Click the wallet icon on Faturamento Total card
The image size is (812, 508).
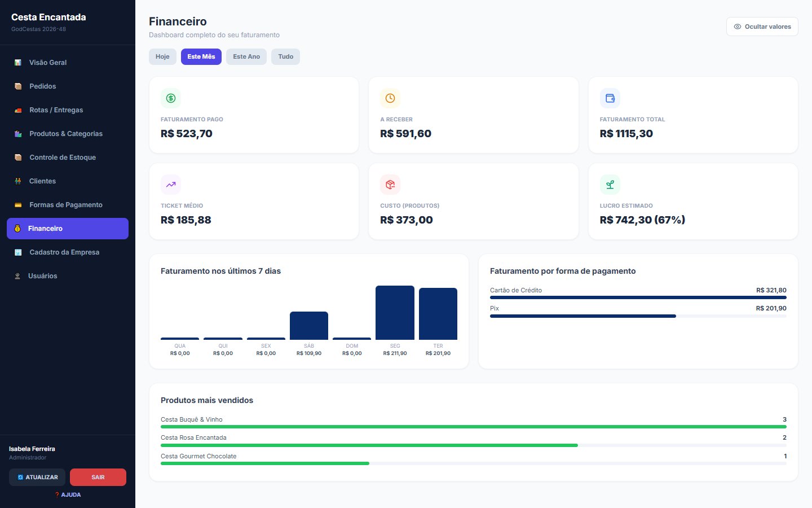(610, 98)
